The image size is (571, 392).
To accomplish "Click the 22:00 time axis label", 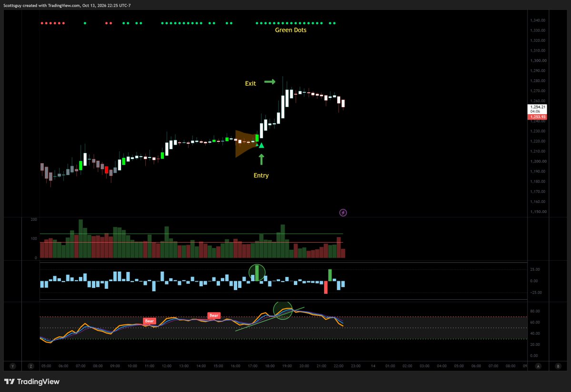I will [339, 366].
